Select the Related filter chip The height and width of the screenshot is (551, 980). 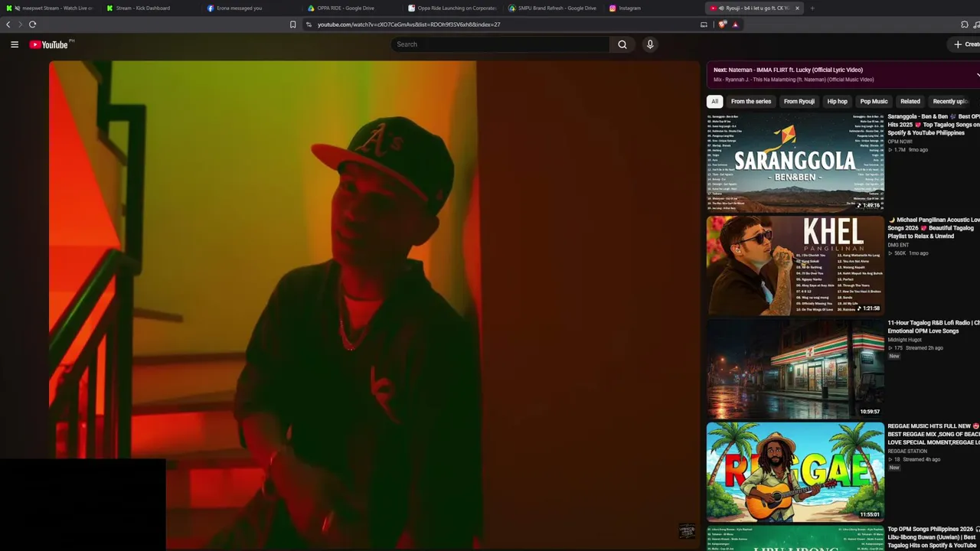(910, 101)
